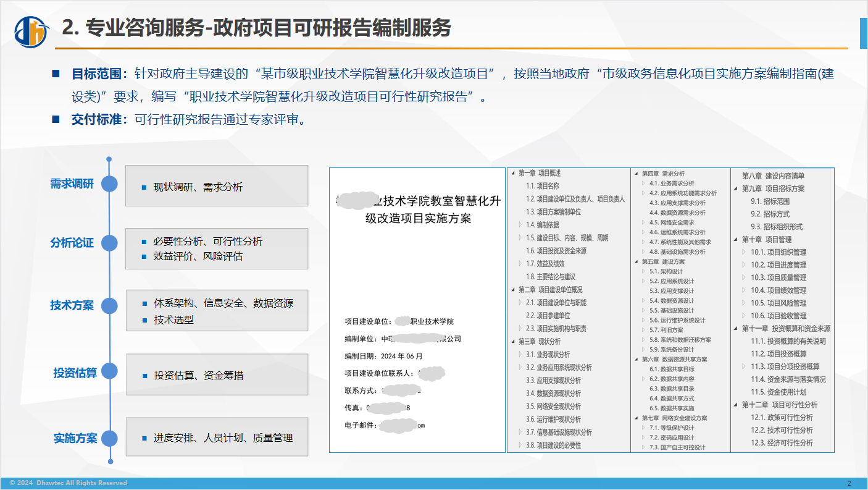This screenshot has width=868, height=490.
Task: Expand the 1.4. 编制依据 node triangle
Action: point(520,225)
